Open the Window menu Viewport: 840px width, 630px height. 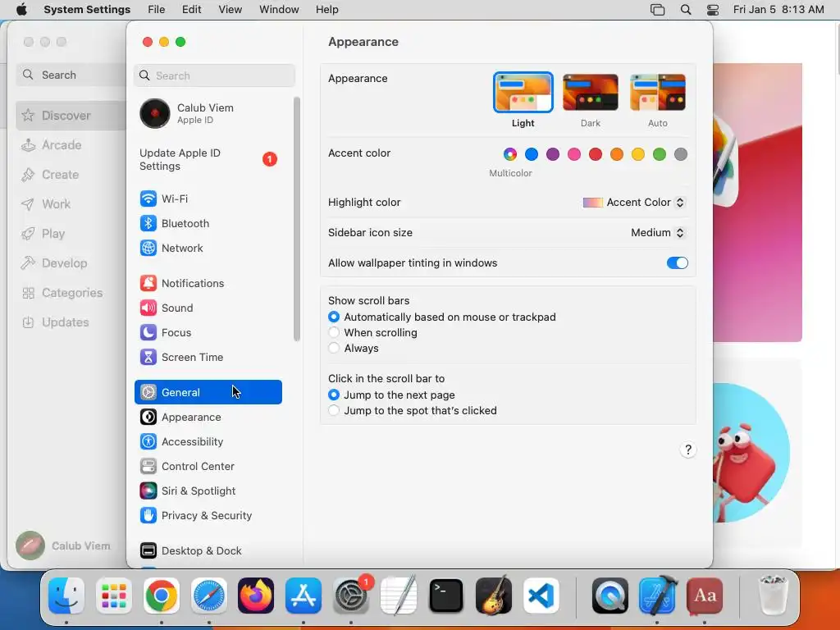tap(279, 10)
